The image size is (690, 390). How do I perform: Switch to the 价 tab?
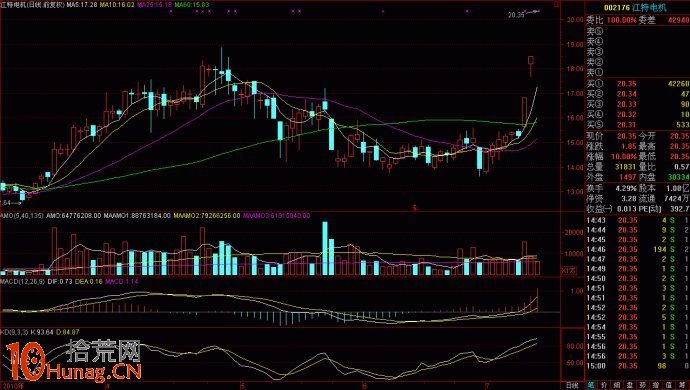(x=604, y=385)
